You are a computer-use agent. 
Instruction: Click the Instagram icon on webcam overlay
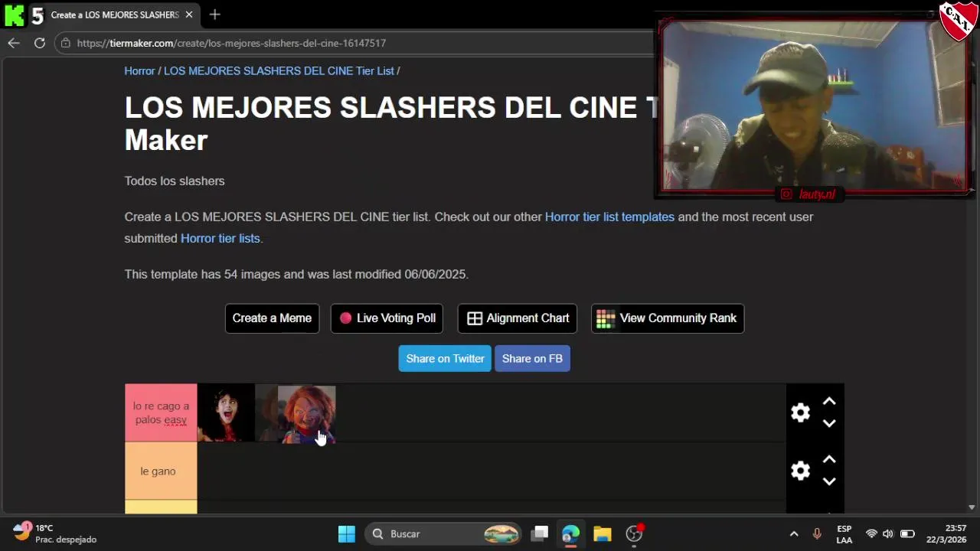coord(786,194)
